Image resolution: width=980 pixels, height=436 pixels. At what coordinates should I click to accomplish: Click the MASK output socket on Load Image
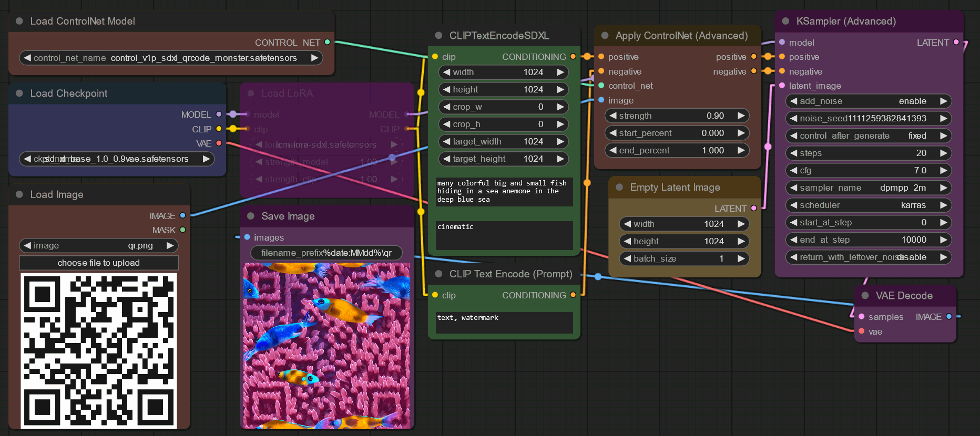(x=183, y=230)
